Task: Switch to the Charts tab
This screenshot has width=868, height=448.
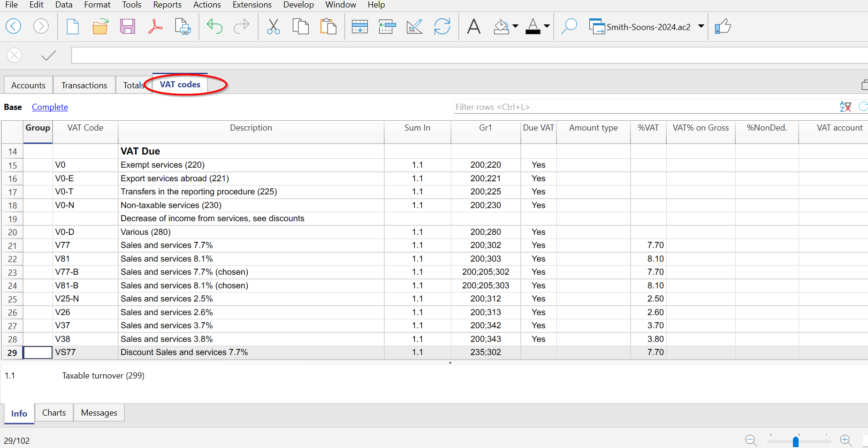Action: [x=54, y=413]
